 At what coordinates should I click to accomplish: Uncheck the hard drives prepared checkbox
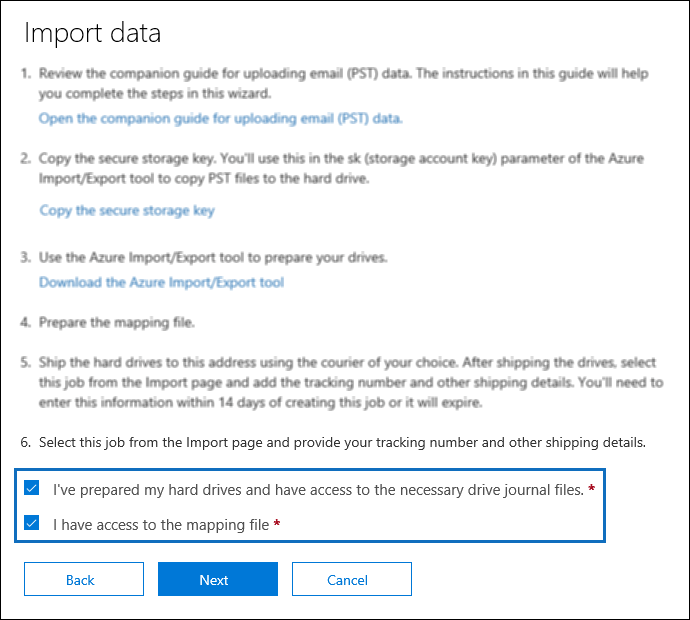(x=32, y=489)
